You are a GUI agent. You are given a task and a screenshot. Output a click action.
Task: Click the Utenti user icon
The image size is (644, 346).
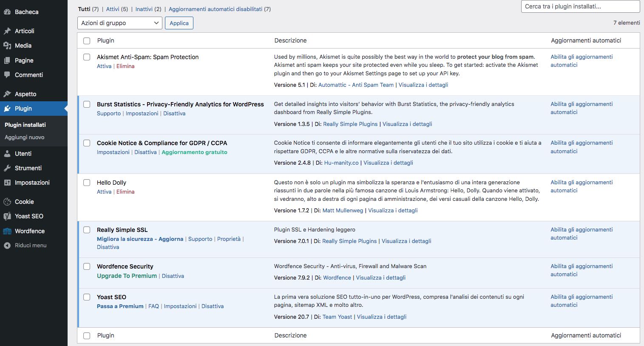point(7,154)
